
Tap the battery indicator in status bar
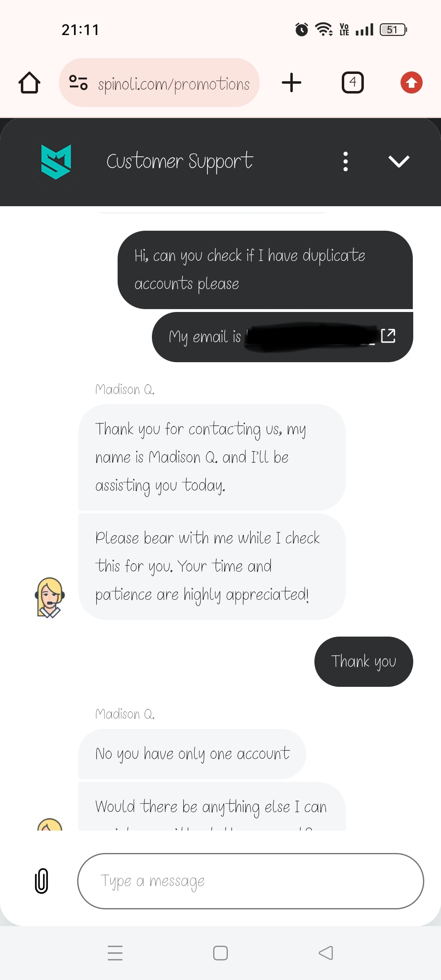point(393,30)
